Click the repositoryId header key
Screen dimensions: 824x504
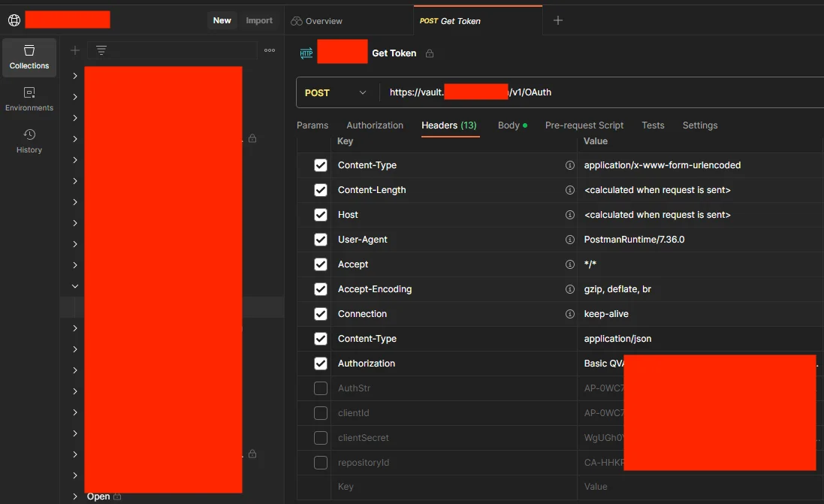364,463
